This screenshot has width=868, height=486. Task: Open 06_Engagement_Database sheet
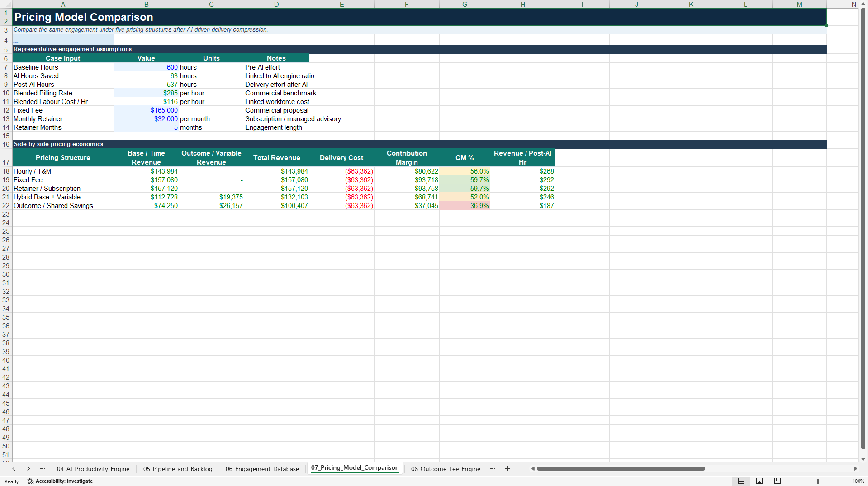pos(262,469)
